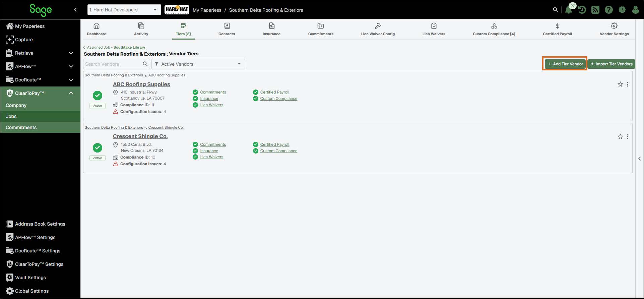This screenshot has height=299, width=644.
Task: Switch to the top Commitments tab
Action: point(321,29)
